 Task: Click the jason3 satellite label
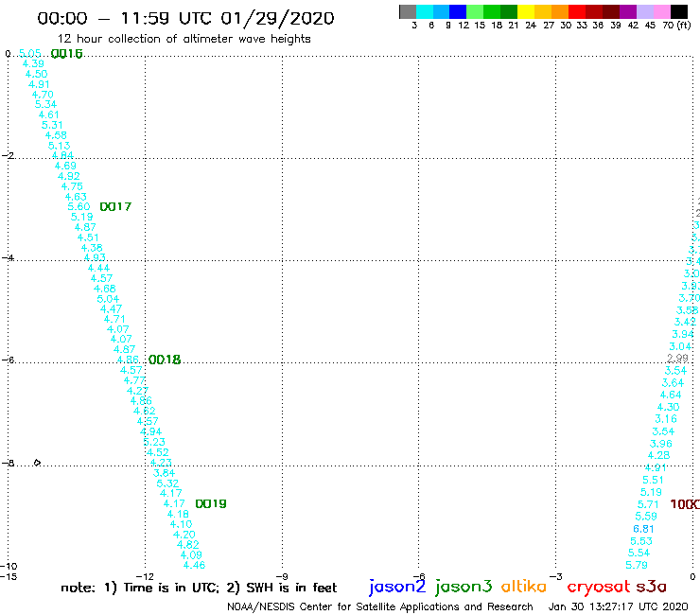pos(464,587)
